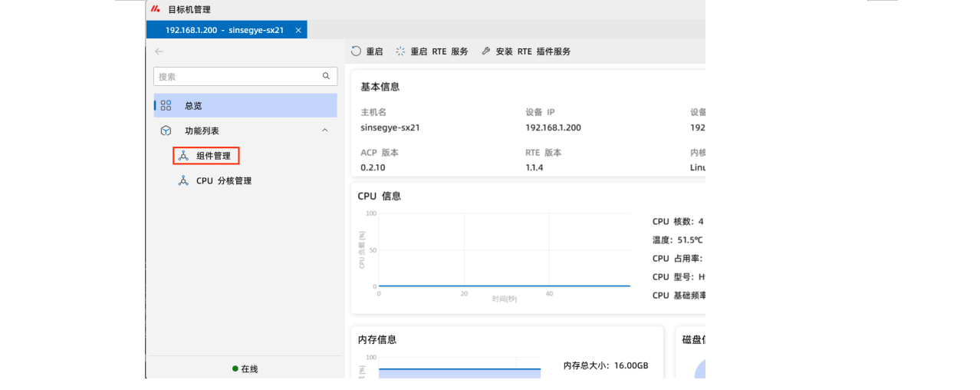Close the 192.168.1.200 - sinsegye-sx21 tab
Screen dimensions: 980x390
coord(298,30)
